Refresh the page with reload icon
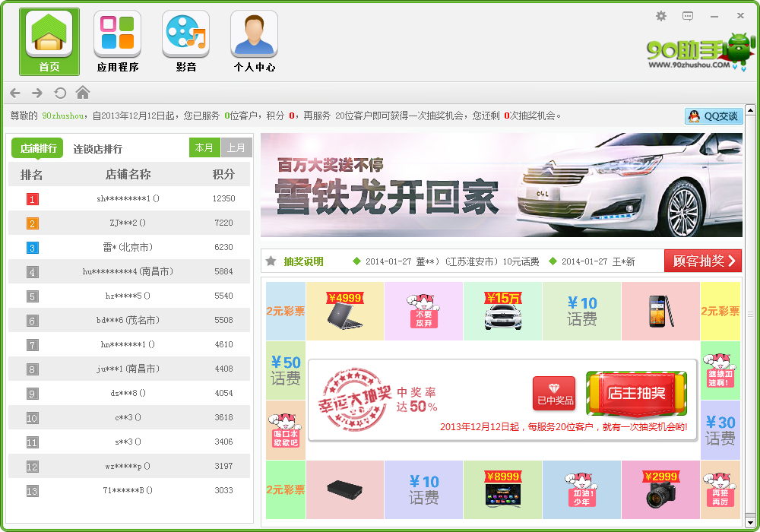 point(60,93)
